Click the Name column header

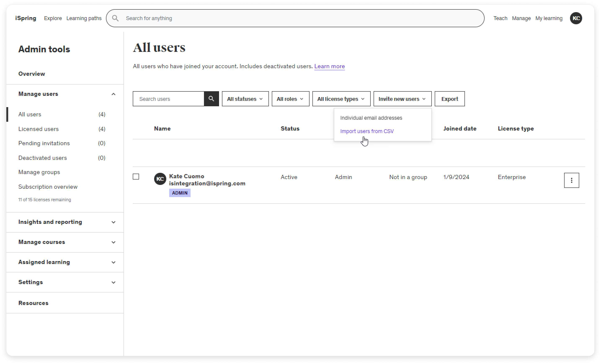point(162,128)
